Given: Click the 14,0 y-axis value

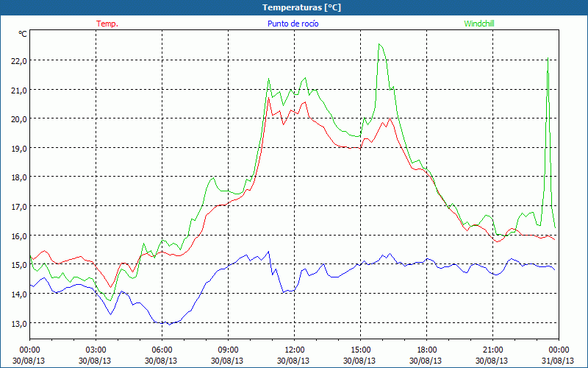Looking at the screenshot, I should click(x=19, y=294).
